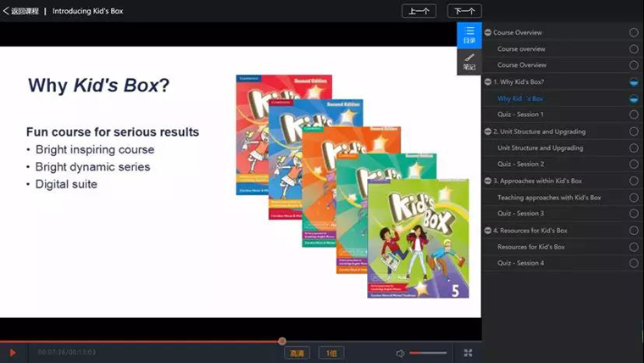This screenshot has width=644, height=363.
Task: Open Teaching approaches with Kid's Box lesson
Action: (549, 198)
